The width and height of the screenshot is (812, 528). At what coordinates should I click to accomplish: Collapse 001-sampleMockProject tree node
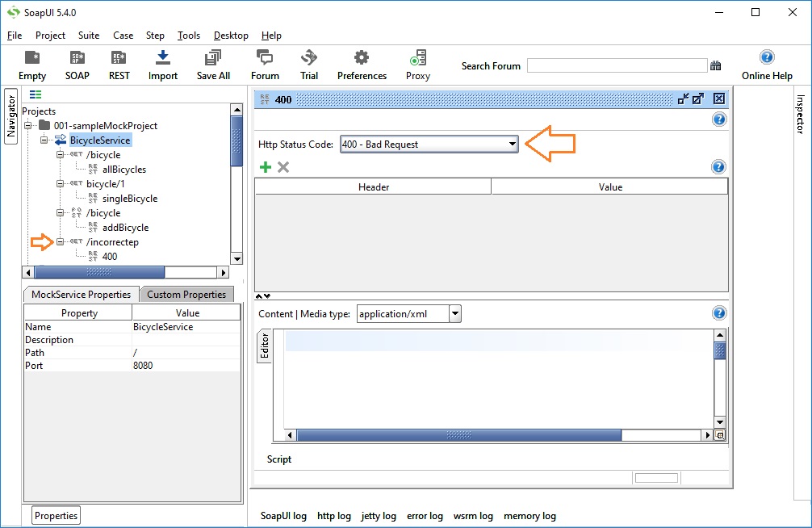pos(27,125)
